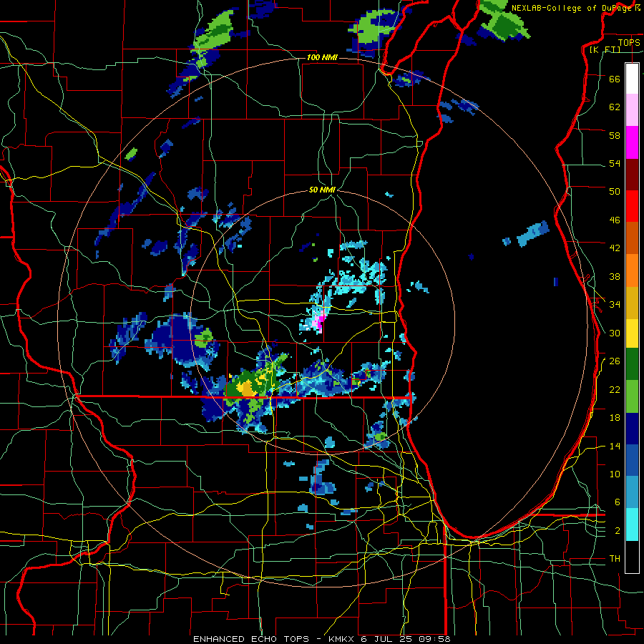Click the 6 JUL 25 date in caption

pos(388,639)
